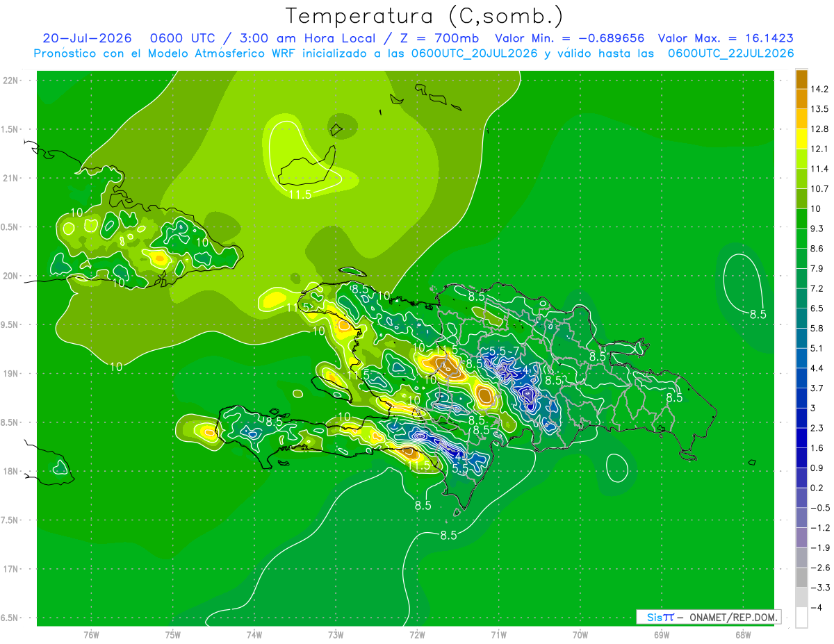The width and height of the screenshot is (834, 644).
Task: Click the colorbar label "-4"
Action: [817, 606]
